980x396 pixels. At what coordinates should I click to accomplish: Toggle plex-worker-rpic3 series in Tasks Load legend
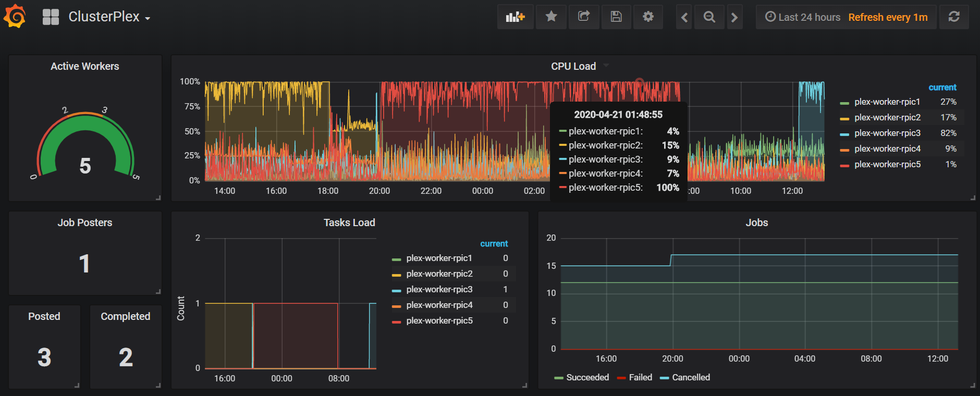(439, 289)
